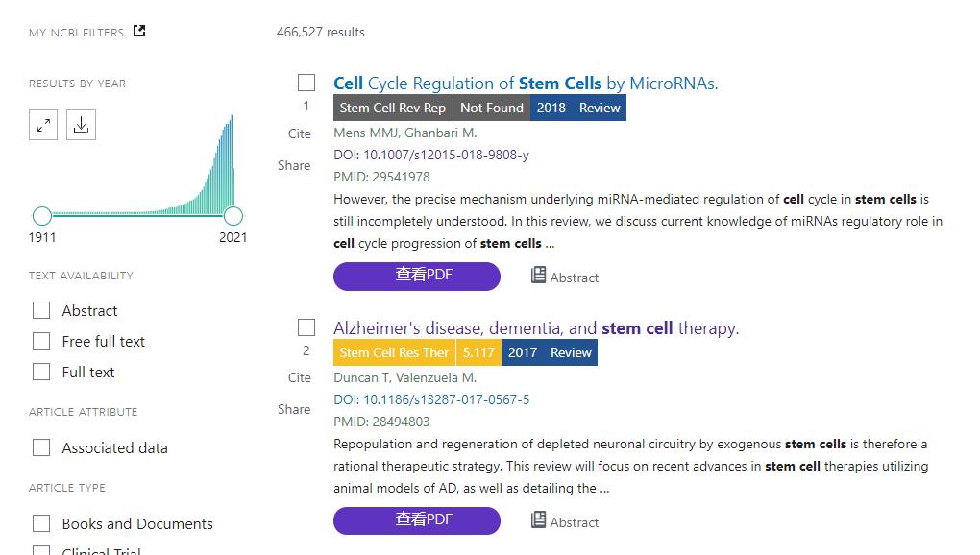Enable the Abstract text availability filter
The image size is (980, 555).
point(41,310)
